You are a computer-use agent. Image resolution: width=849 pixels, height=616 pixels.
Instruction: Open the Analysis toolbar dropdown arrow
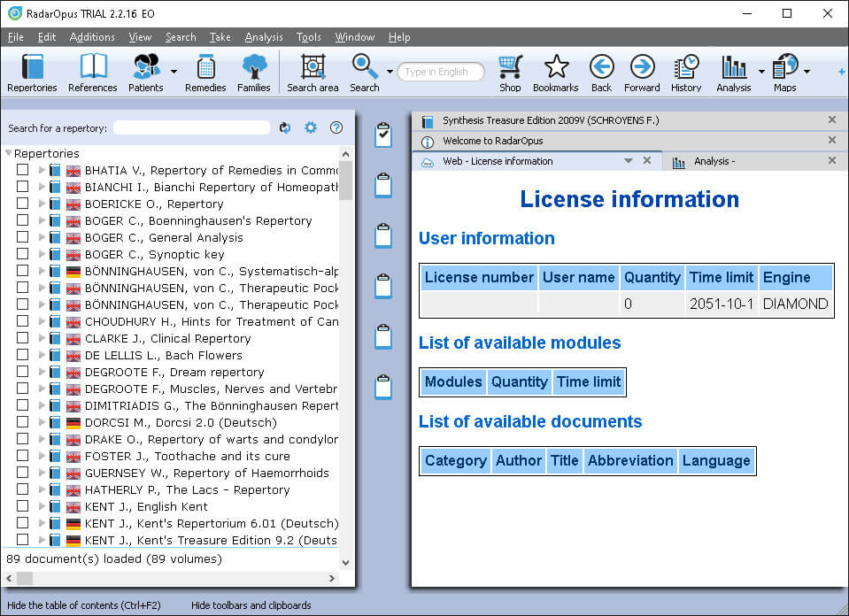(x=761, y=72)
